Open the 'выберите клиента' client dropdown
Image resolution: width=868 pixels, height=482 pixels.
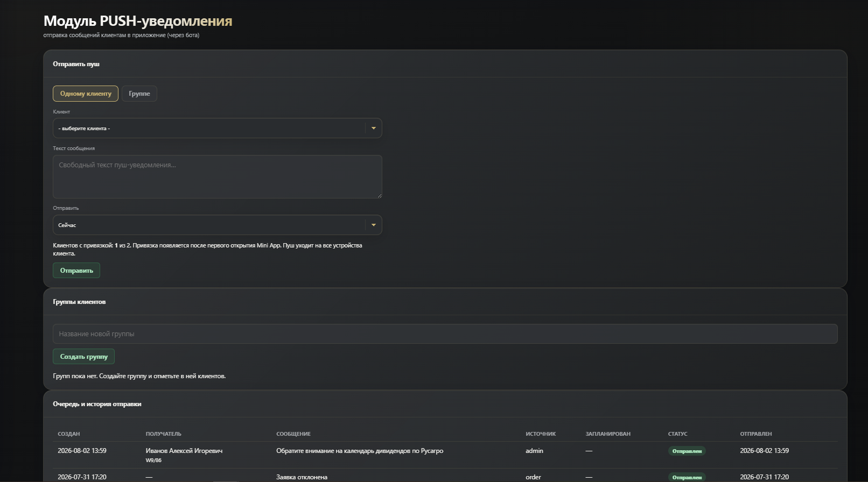click(x=218, y=128)
